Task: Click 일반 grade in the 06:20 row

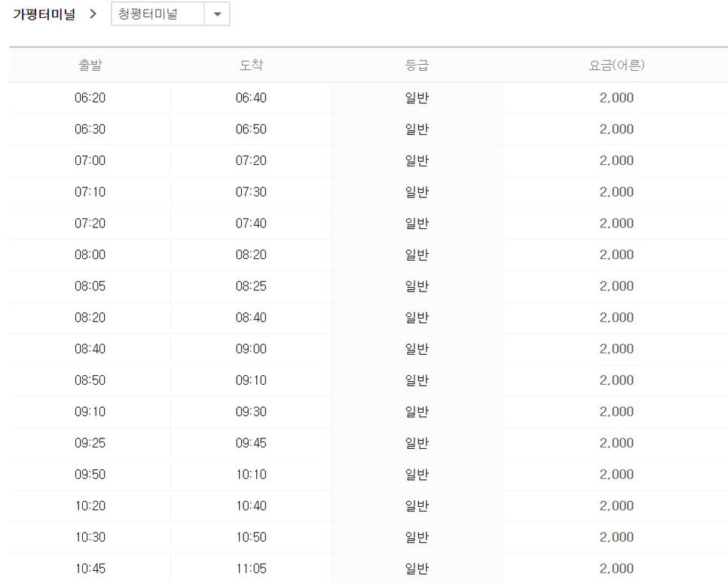Action: pos(417,98)
